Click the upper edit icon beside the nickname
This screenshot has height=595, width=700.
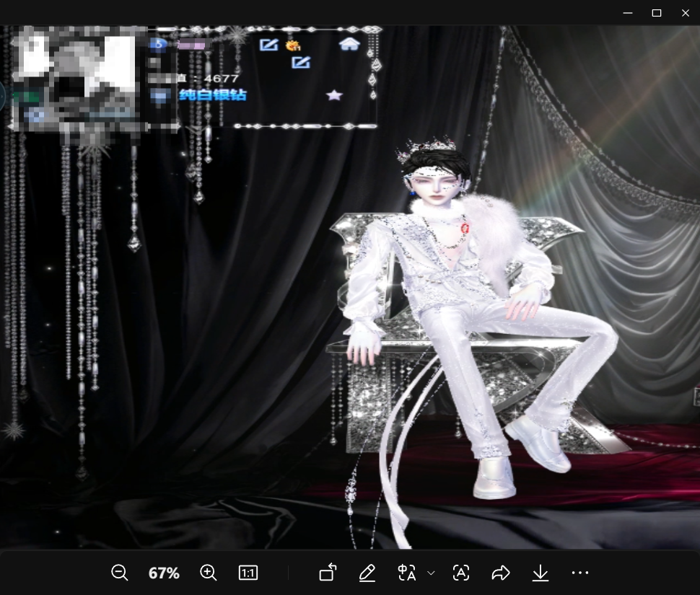click(268, 45)
